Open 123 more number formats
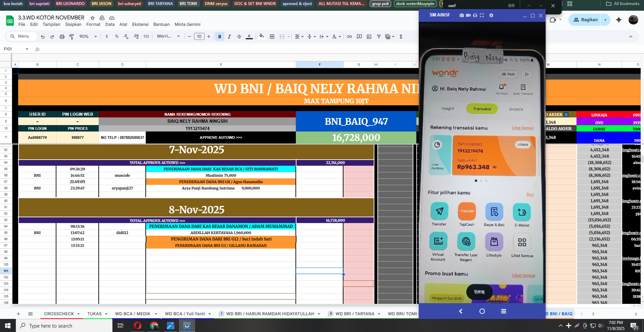The width and height of the screenshot is (644, 332). [146, 36]
